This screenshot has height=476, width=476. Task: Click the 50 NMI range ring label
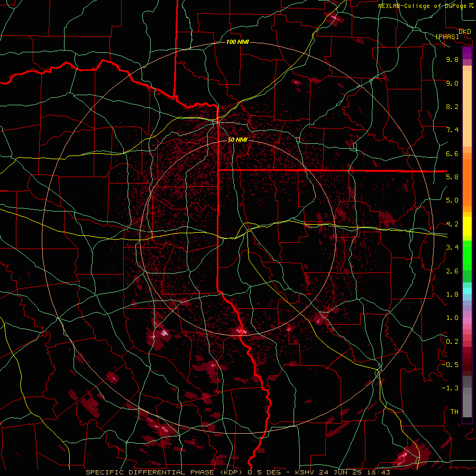point(237,140)
